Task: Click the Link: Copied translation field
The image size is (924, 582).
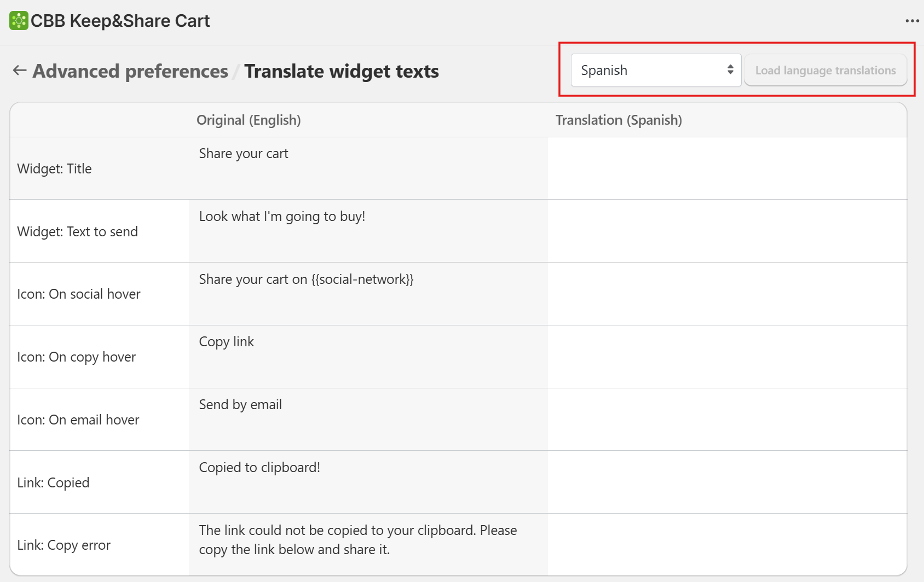Action: 727,482
